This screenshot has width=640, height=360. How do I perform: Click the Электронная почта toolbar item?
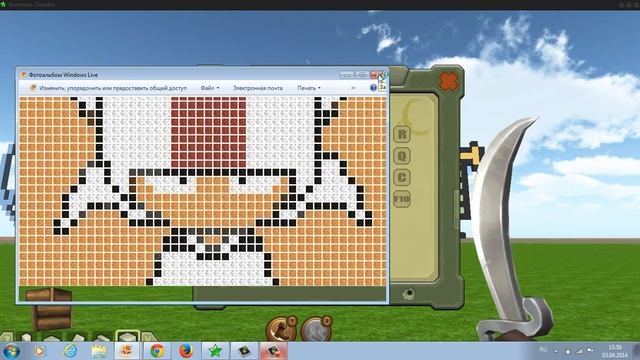(x=258, y=88)
